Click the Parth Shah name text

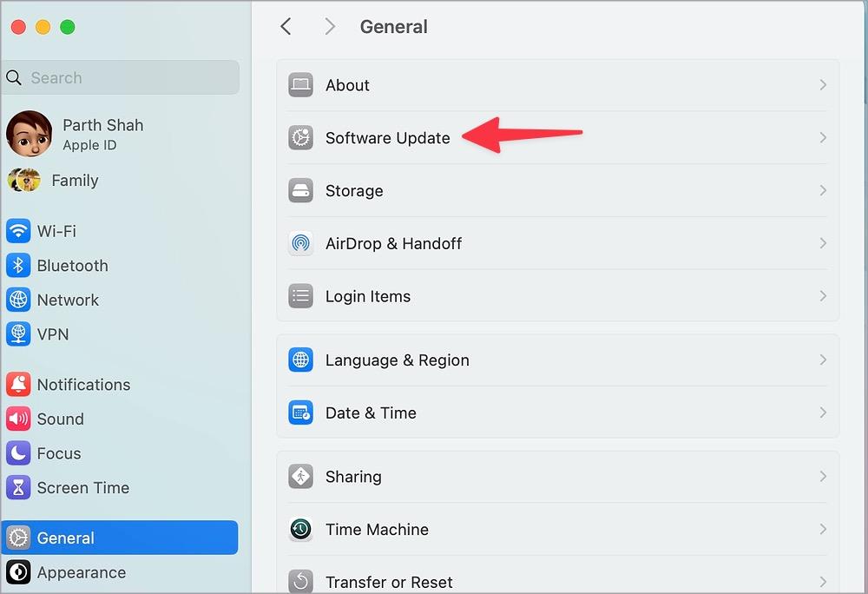pos(103,125)
